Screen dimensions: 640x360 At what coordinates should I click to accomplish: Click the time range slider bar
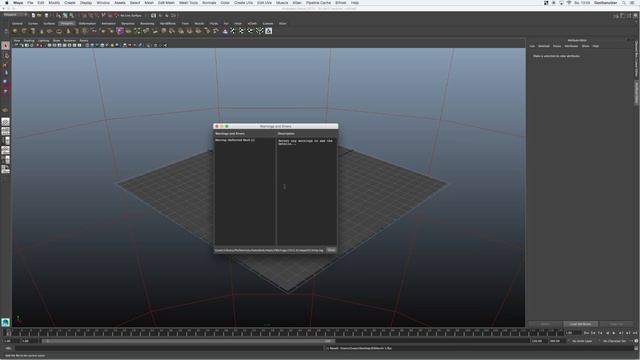(188, 341)
